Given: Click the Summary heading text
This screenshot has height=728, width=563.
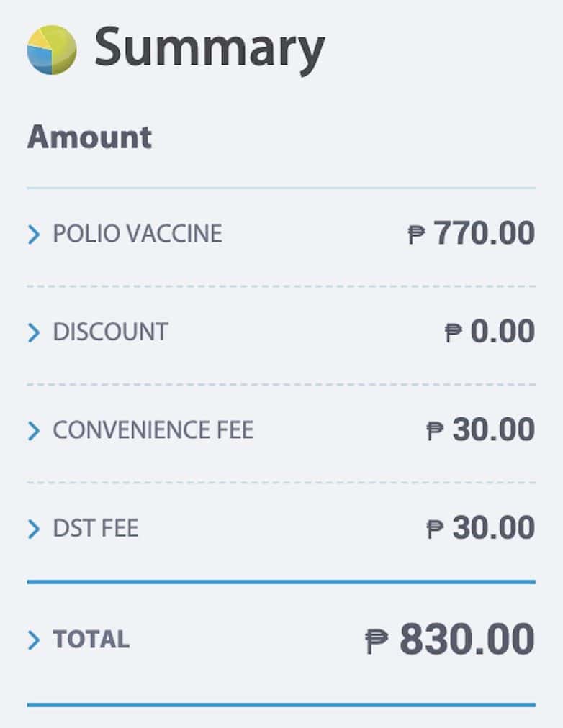Looking at the screenshot, I should click(210, 47).
